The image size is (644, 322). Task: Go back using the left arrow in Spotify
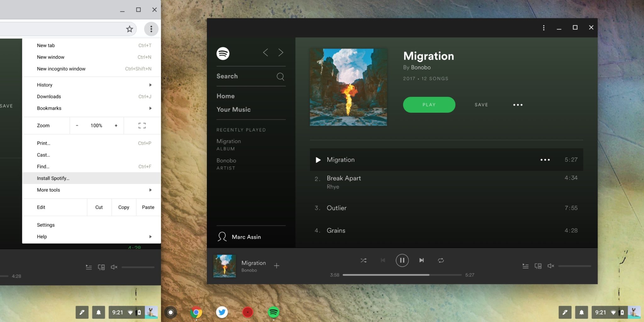click(x=266, y=53)
